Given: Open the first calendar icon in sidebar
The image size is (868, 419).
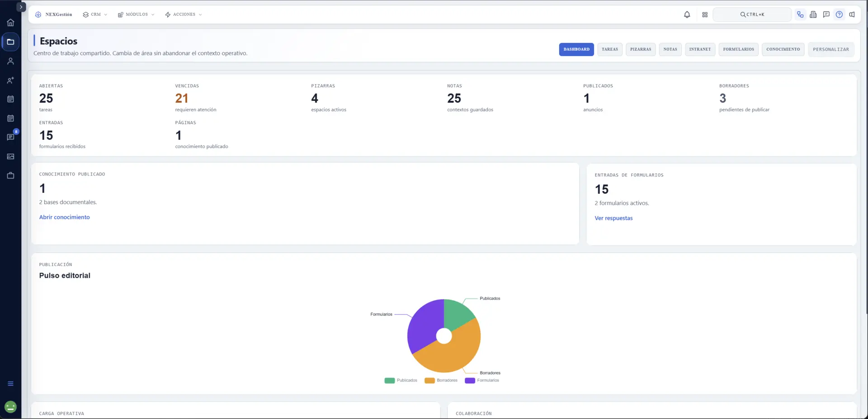Looking at the screenshot, I should pos(10,99).
